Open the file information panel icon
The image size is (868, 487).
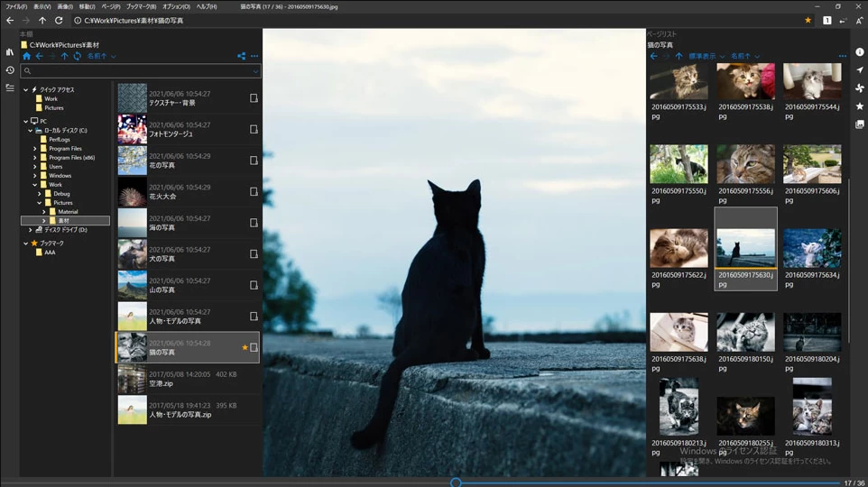(x=859, y=52)
